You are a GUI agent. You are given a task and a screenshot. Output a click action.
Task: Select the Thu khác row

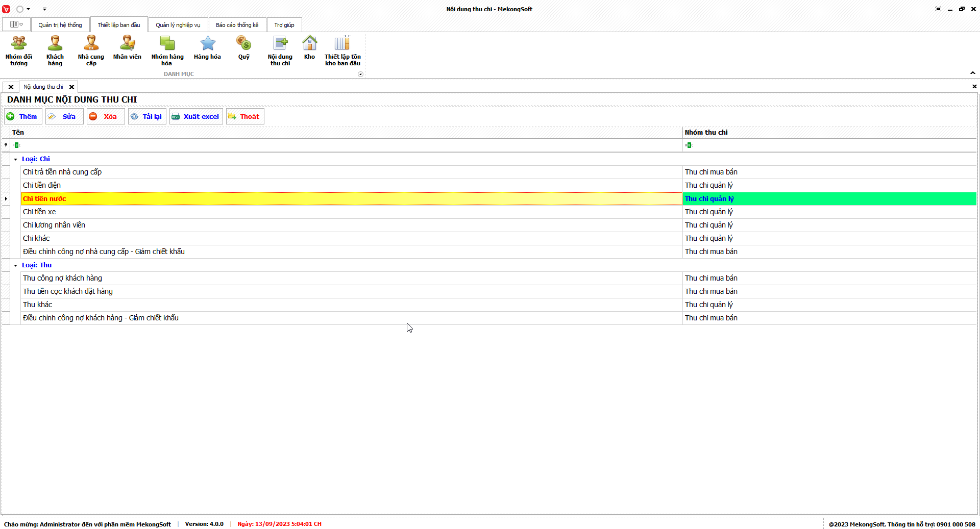pyautogui.click(x=499, y=305)
